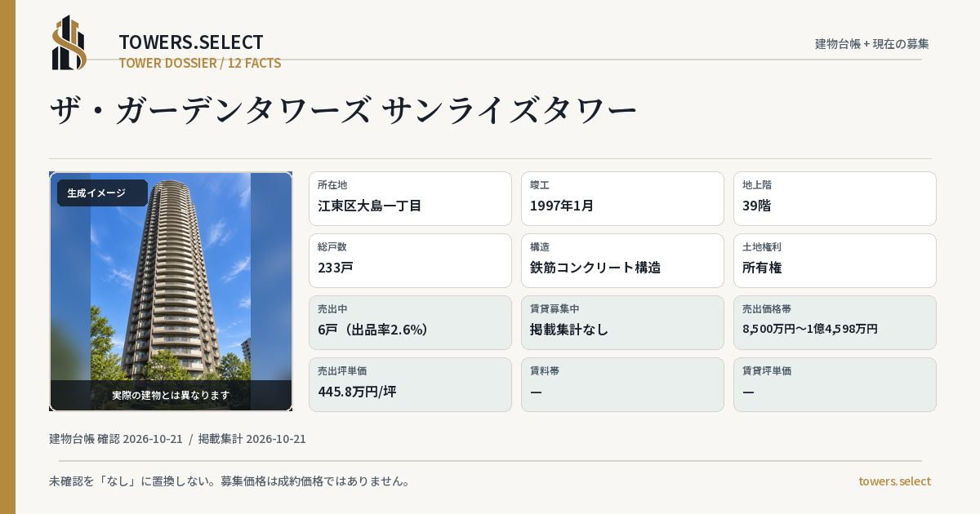Click the TOWERS.SELECT brand name
The width and height of the screenshot is (980, 514).
click(191, 42)
